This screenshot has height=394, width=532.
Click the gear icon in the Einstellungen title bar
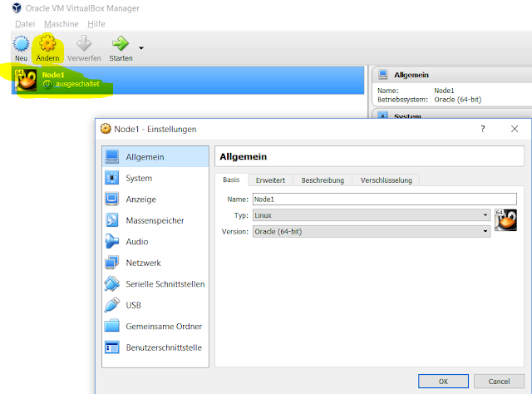[106, 129]
